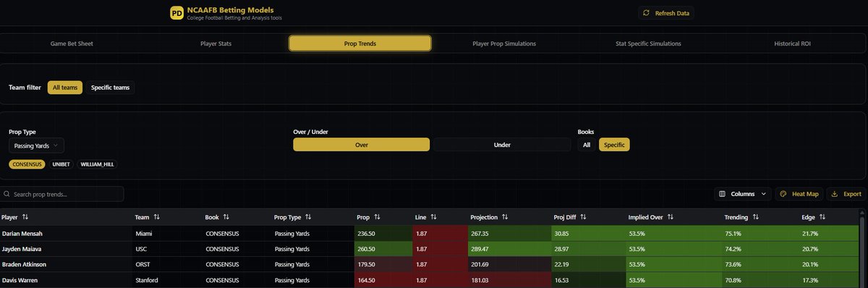This screenshot has width=868, height=288.
Task: Sort by Line column arrows
Action: point(434,216)
